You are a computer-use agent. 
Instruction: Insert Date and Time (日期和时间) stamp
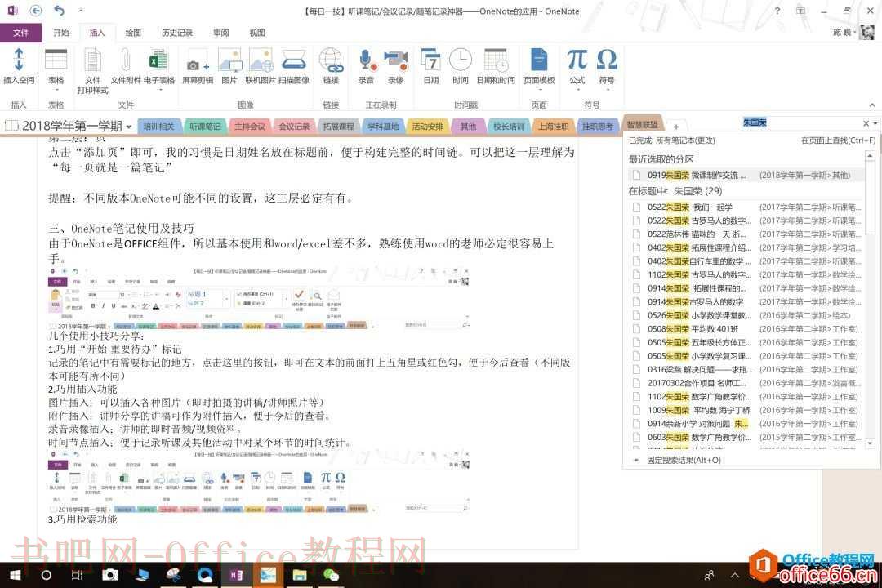tap(496, 60)
